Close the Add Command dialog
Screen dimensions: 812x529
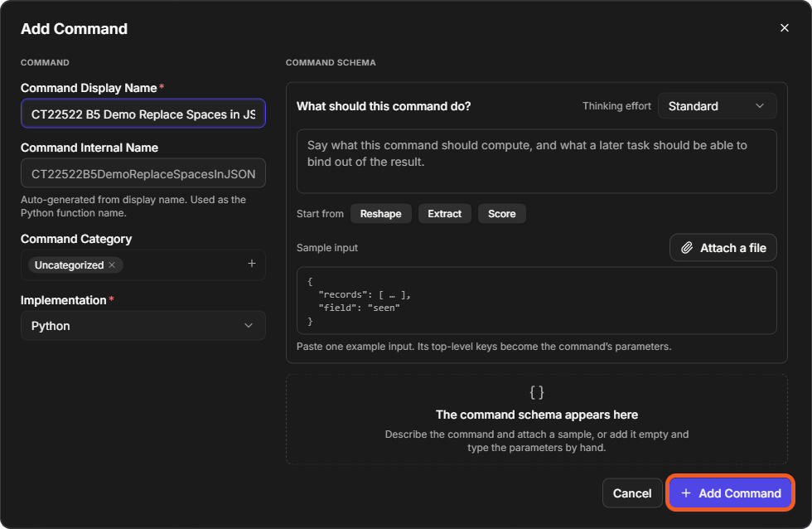784,28
